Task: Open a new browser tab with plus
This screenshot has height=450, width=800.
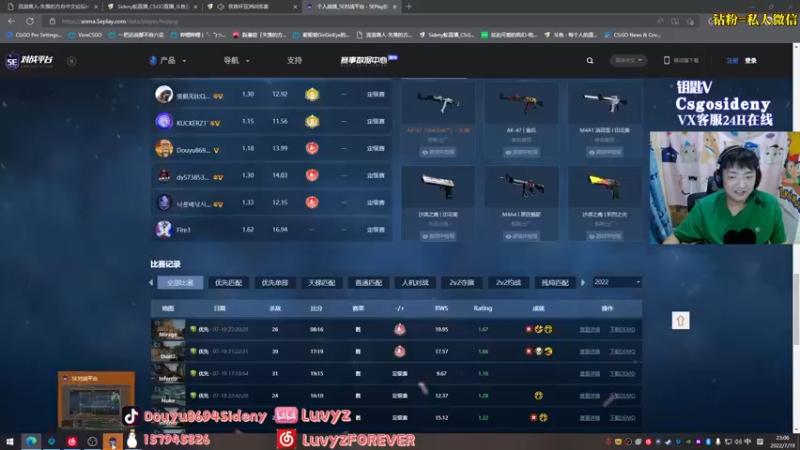Action: pyautogui.click(x=409, y=7)
